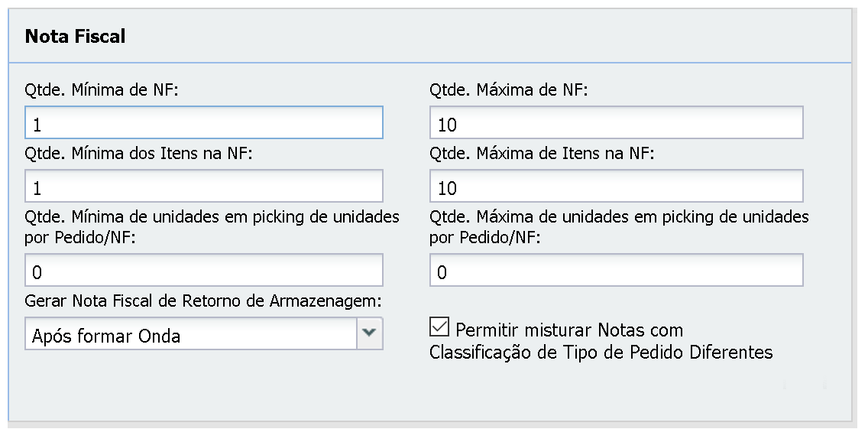Click the 'Permitir misturar Notas' checkbox label text
868x442 pixels.
point(569,330)
